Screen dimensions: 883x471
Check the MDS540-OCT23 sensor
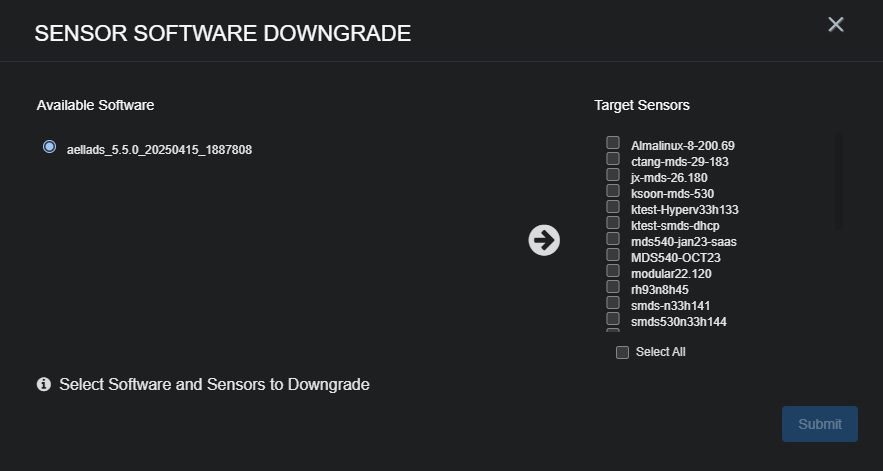613,254
